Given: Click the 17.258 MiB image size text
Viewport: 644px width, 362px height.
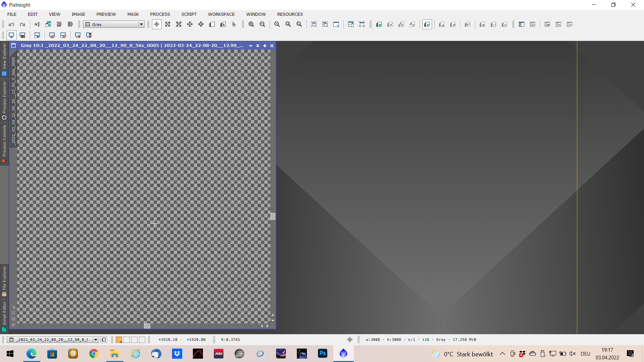Looking at the screenshot, I should point(464,340).
